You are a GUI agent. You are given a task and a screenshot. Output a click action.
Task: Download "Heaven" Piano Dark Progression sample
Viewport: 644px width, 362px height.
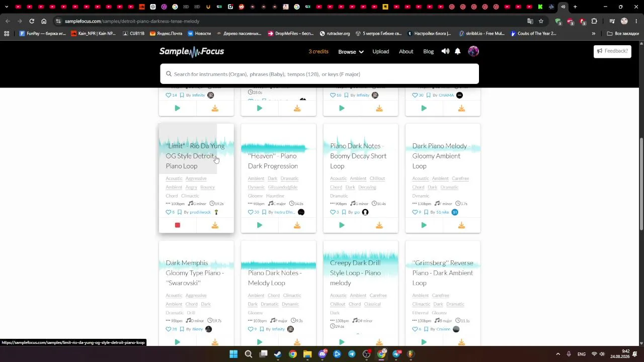point(297,225)
